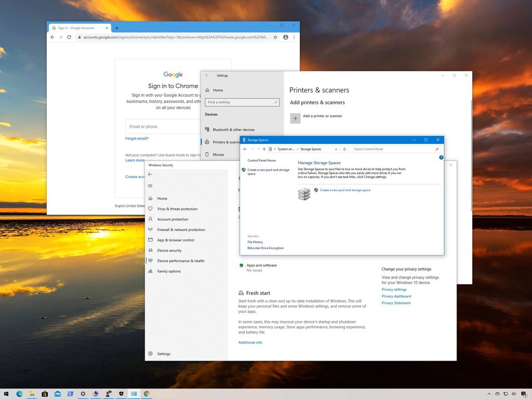The height and width of the screenshot is (399, 532).
Task: Open File History under See also
Action: (255, 242)
